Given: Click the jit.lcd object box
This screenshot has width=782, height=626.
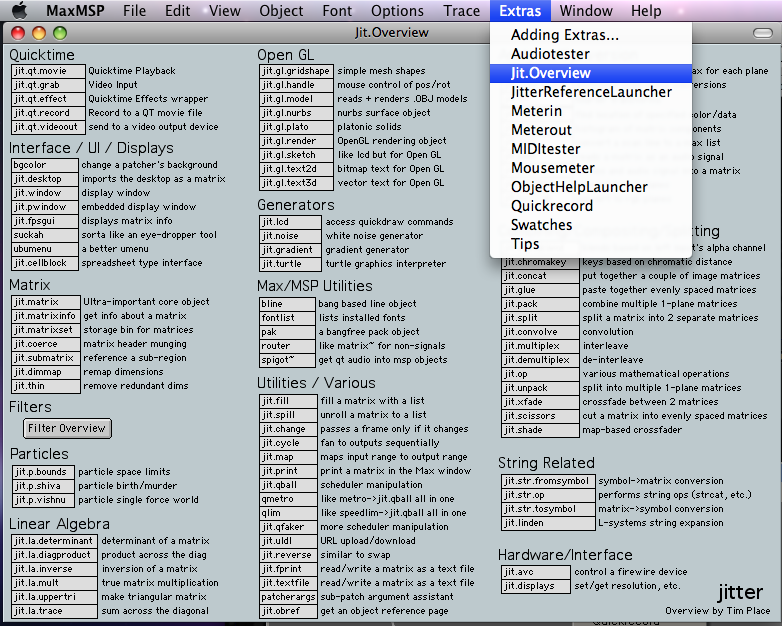Looking at the screenshot, I should [290, 222].
